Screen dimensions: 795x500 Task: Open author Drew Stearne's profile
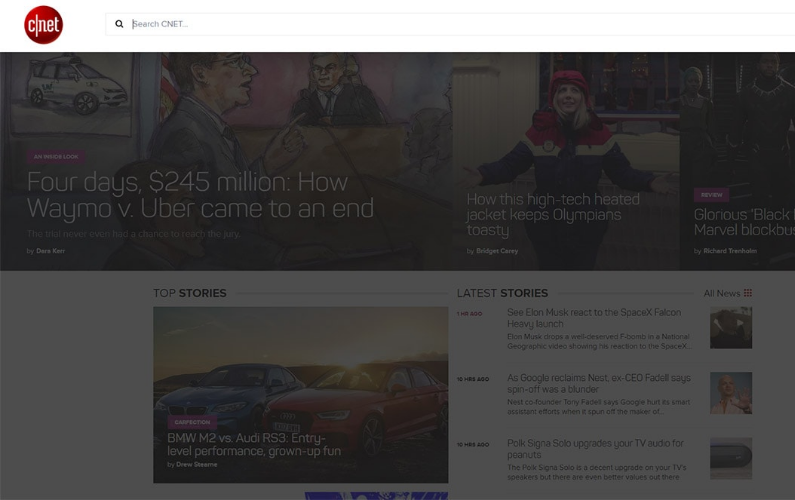pyautogui.click(x=196, y=464)
